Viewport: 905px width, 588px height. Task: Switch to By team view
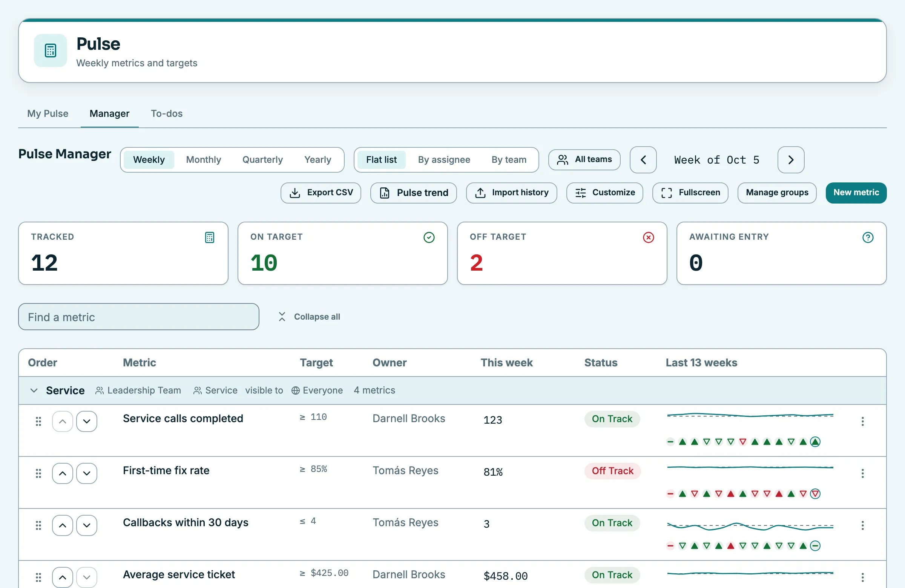(509, 160)
